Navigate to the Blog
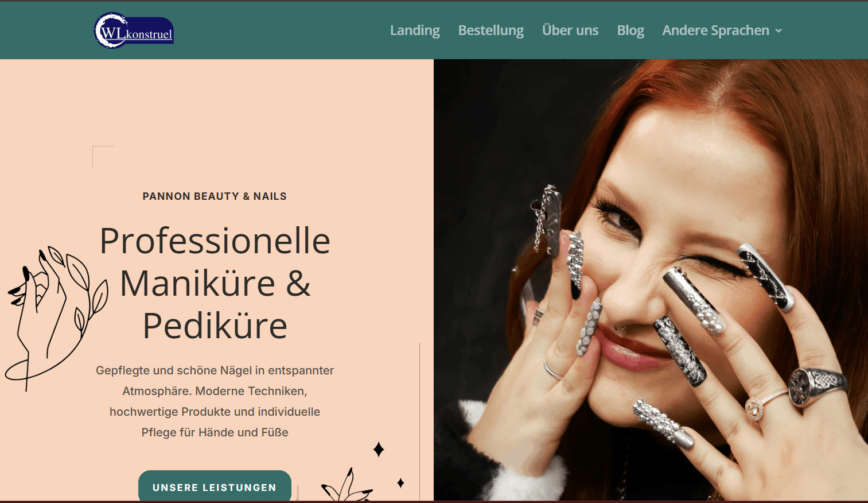868x503 pixels. click(630, 30)
